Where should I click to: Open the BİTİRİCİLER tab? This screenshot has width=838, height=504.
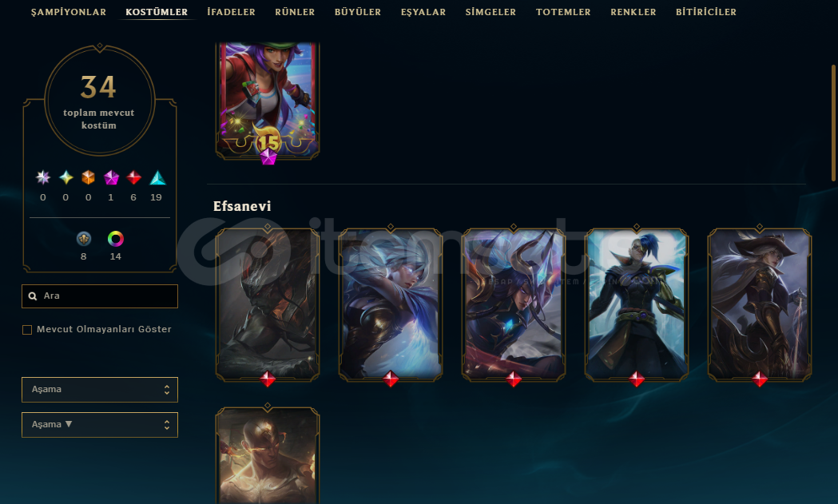(x=706, y=12)
